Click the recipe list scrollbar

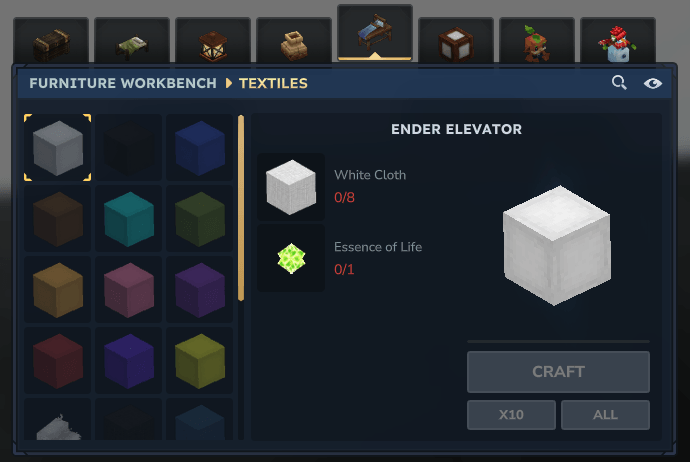tap(241, 208)
